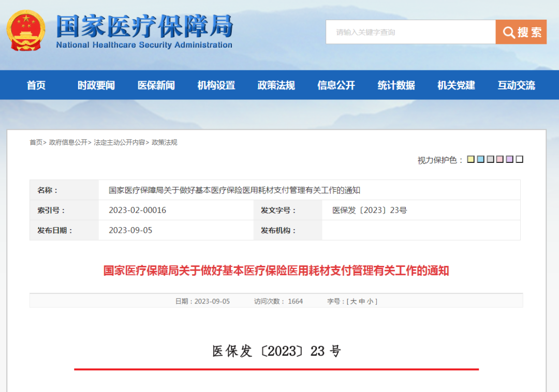559x392 pixels.
Task: Open the 信息公开 menu item
Action: [336, 85]
